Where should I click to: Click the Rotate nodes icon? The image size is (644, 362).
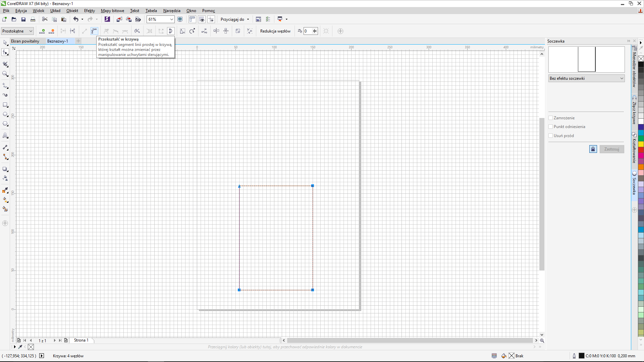click(x=192, y=31)
